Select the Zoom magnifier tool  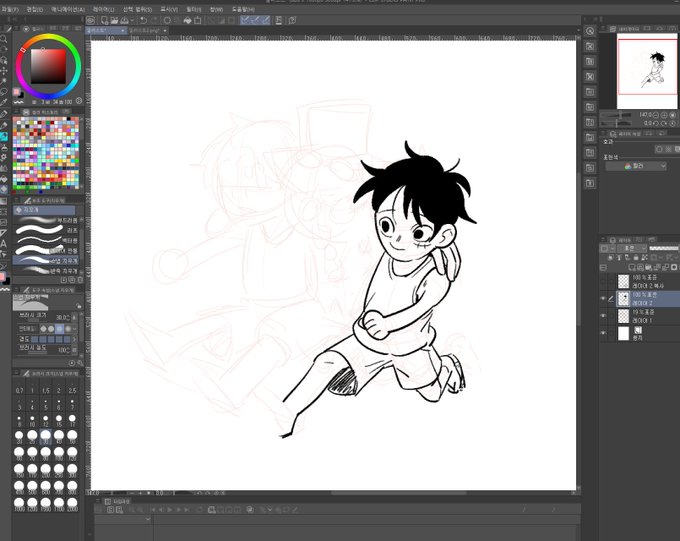click(x=4, y=39)
